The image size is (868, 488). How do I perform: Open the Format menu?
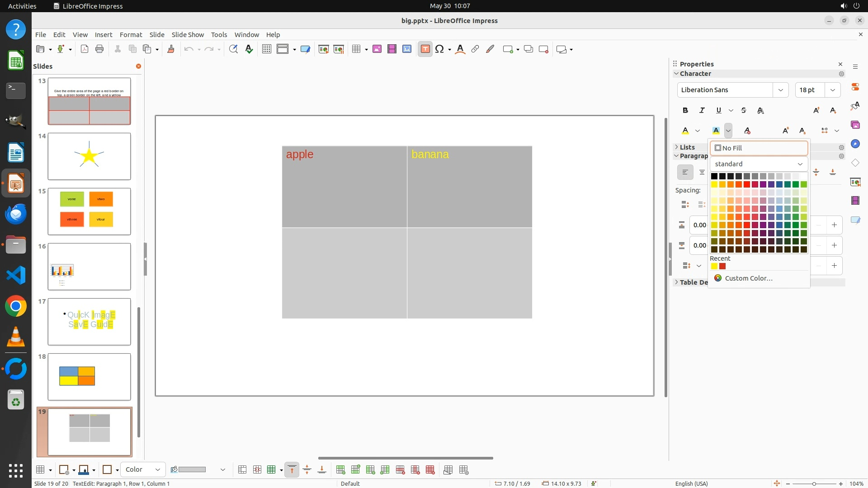tap(131, 34)
